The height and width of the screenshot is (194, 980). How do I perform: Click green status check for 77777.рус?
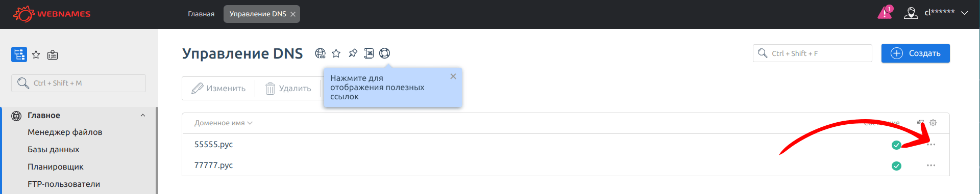click(x=896, y=166)
